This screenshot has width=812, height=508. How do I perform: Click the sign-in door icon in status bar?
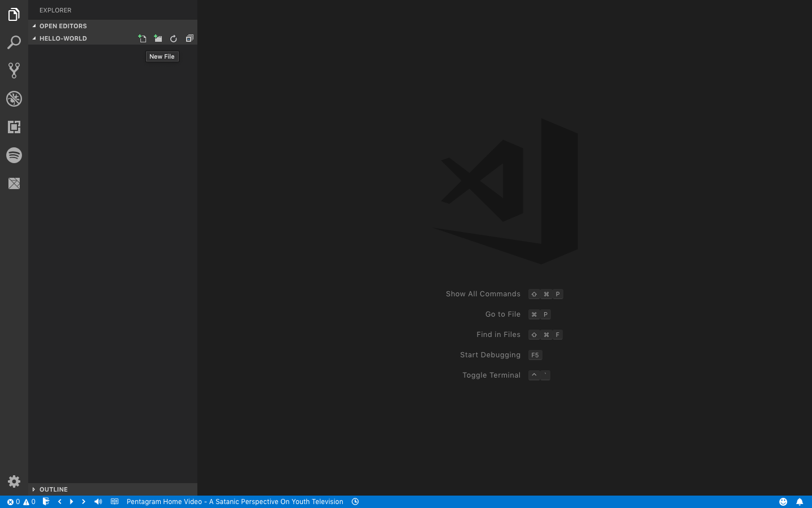[x=46, y=501]
